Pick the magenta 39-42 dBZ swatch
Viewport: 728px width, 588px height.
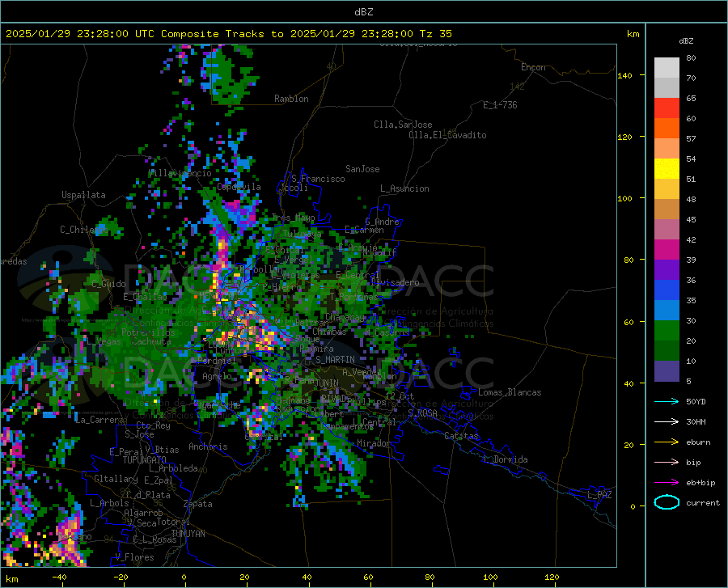(667, 250)
